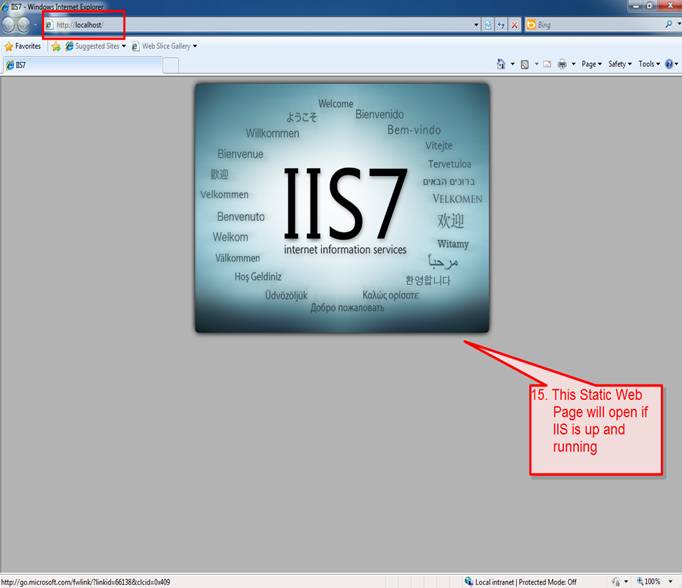Open the Web Slice Gallery link
682x588 pixels.
[x=161, y=46]
